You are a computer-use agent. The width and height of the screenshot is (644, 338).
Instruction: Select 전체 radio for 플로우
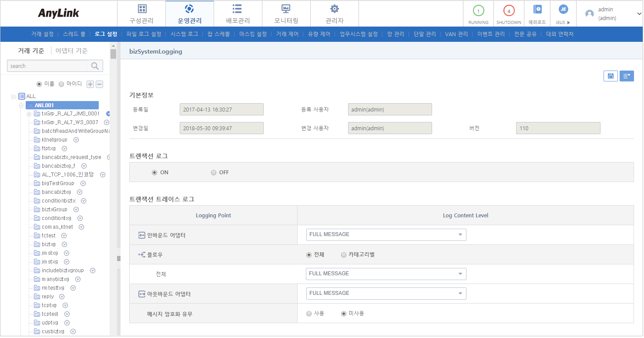point(309,255)
